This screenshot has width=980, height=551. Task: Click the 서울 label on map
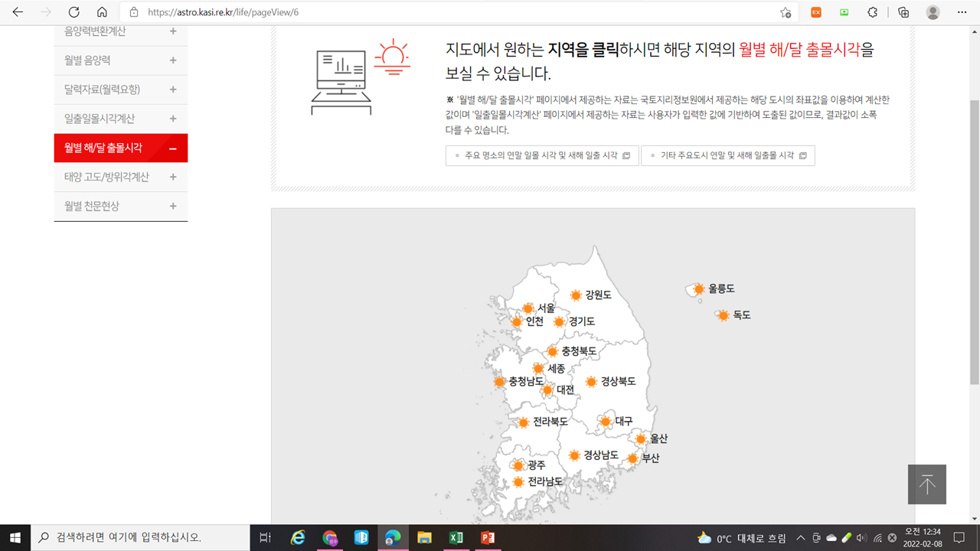(546, 308)
